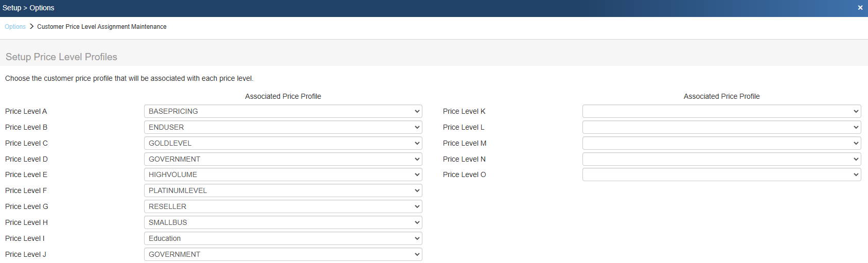
Task: Expand the Price Level G RESELLER dropdown
Action: (283, 206)
